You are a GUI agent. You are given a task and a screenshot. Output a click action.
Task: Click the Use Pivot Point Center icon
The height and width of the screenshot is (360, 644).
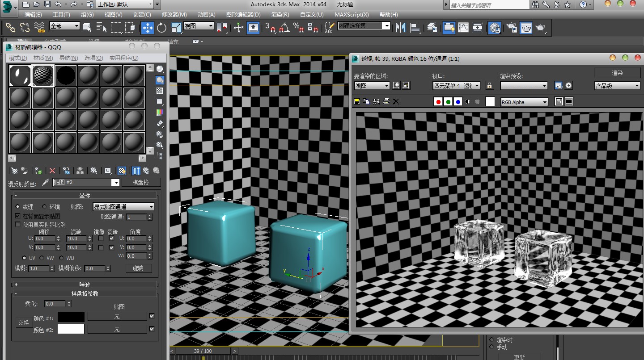coord(222,28)
